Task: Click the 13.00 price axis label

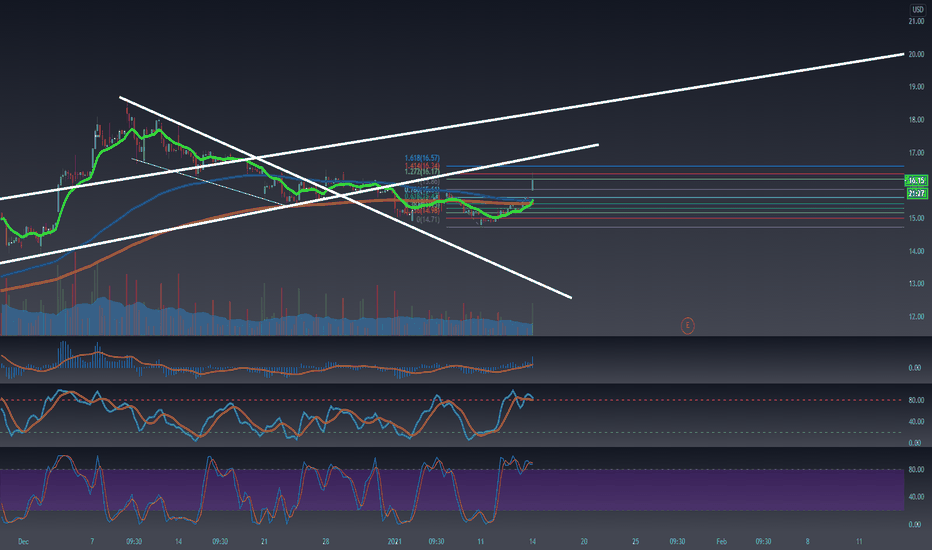Action: (x=916, y=284)
